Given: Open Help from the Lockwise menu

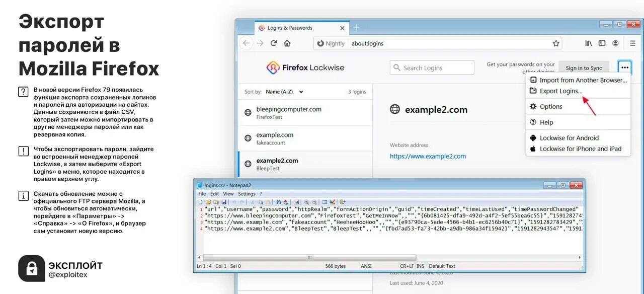Looking at the screenshot, I should click(x=578, y=122).
